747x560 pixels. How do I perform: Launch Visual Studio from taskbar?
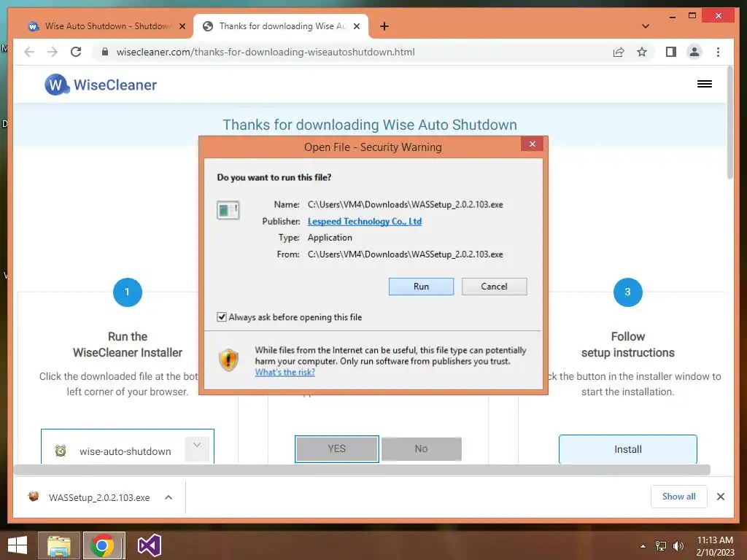pos(149,545)
